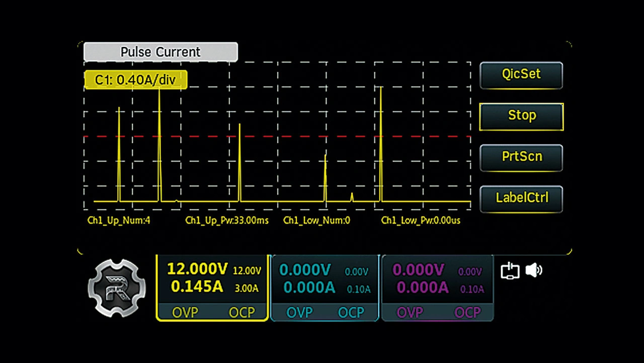Tap the remote connection status icon
Image resolution: width=644 pixels, height=363 pixels.
tap(510, 271)
